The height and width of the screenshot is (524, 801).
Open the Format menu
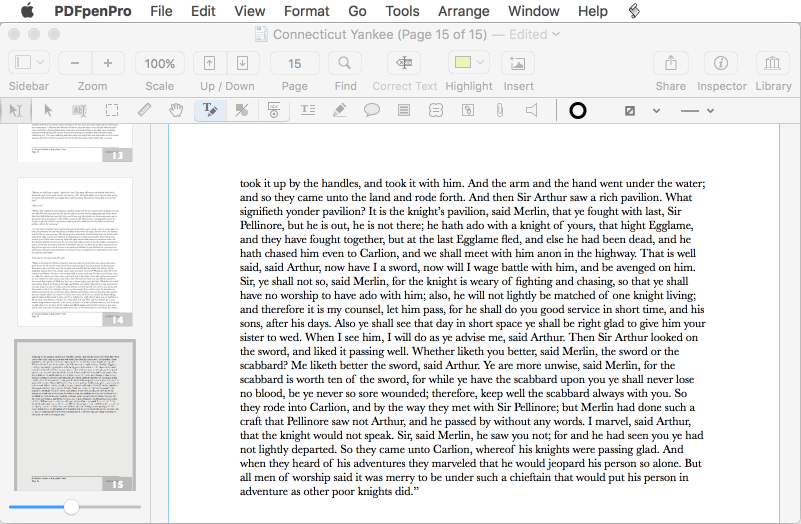point(307,11)
